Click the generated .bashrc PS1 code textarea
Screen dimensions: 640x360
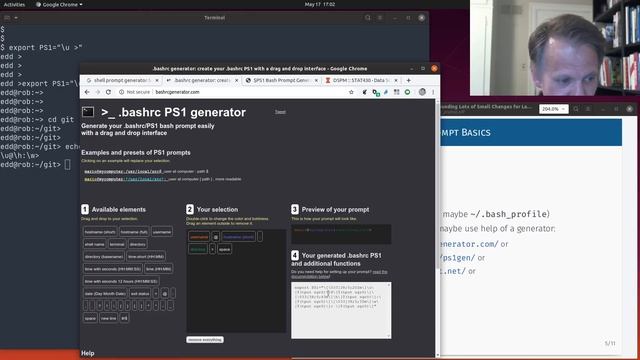(x=341, y=310)
